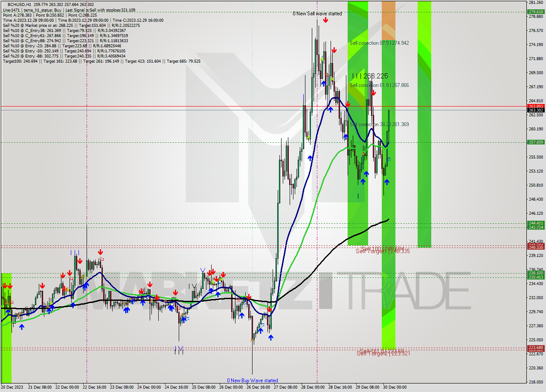This screenshot has width=546, height=392.
Task: Click green 257.859 price tag on axis
Action: coord(536,142)
